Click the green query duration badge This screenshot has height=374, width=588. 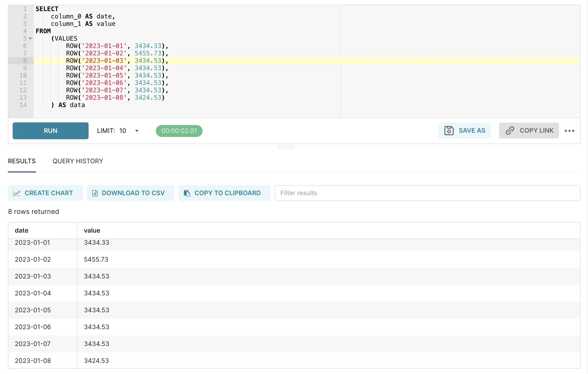coord(179,131)
